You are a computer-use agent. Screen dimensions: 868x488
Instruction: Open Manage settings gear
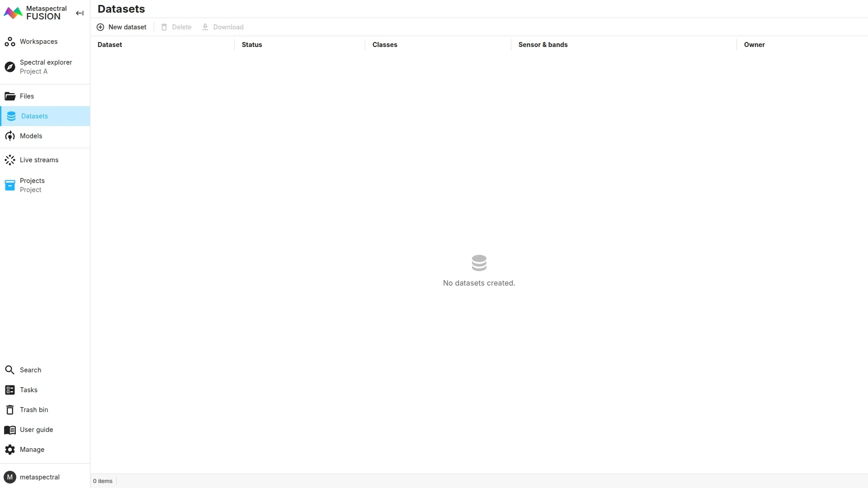click(x=10, y=450)
